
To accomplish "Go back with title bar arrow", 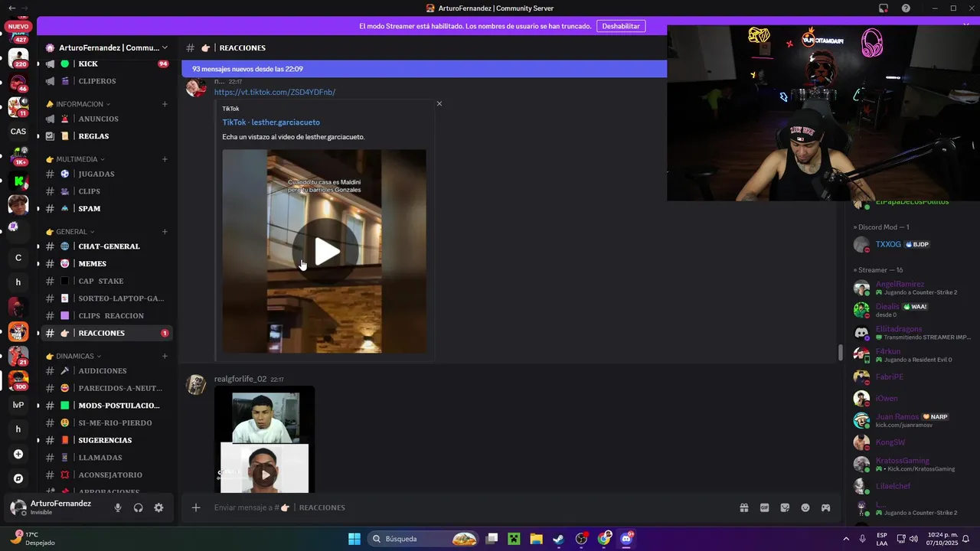I will 11,8.
